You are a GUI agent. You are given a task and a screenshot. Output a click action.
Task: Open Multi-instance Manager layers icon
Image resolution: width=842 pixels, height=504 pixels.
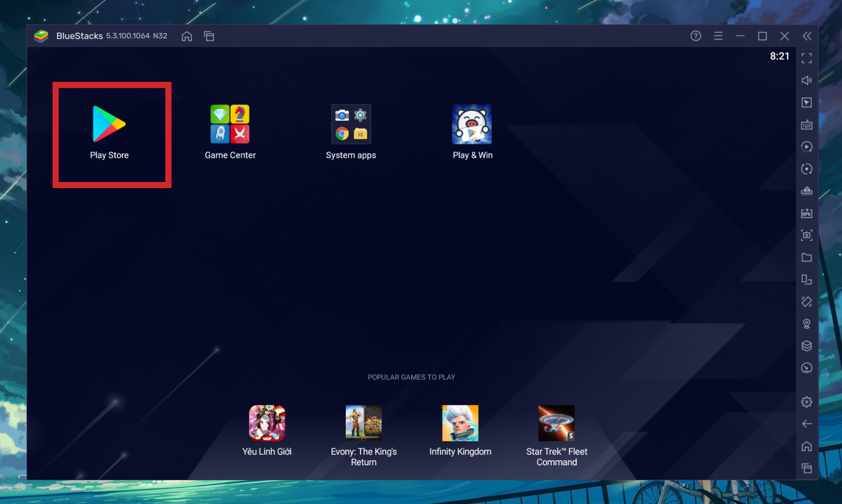(x=807, y=346)
